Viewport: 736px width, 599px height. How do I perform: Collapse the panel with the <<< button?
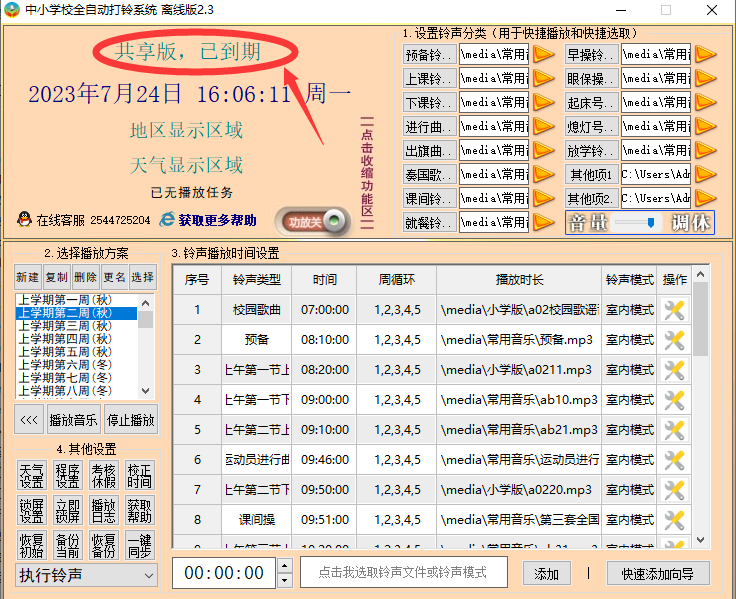pyautogui.click(x=29, y=419)
